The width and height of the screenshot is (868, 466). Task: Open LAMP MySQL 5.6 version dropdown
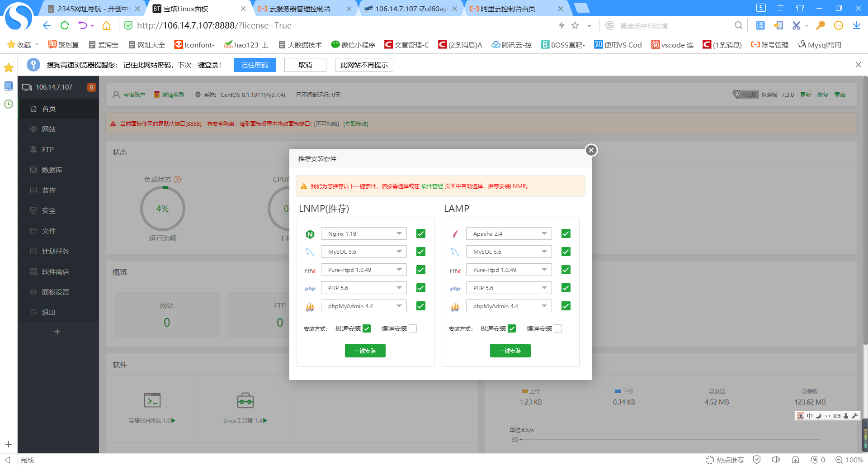coord(509,252)
